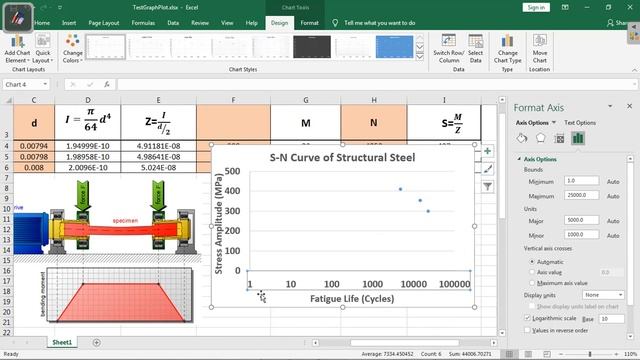Switch to Sheet1 tab
The height and width of the screenshot is (360, 640).
[x=62, y=342]
